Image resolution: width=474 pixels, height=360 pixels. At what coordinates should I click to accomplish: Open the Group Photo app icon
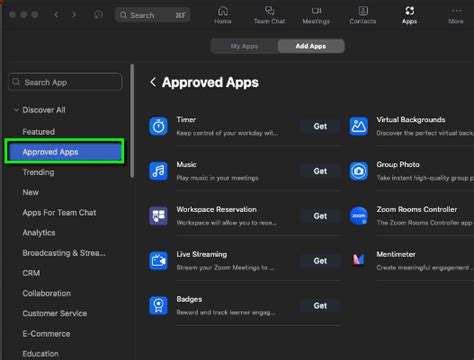(x=359, y=171)
